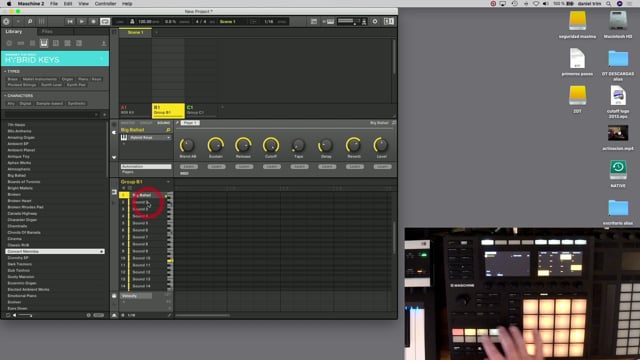Switch to the Library tab
640x360 pixels.
tap(14, 31)
